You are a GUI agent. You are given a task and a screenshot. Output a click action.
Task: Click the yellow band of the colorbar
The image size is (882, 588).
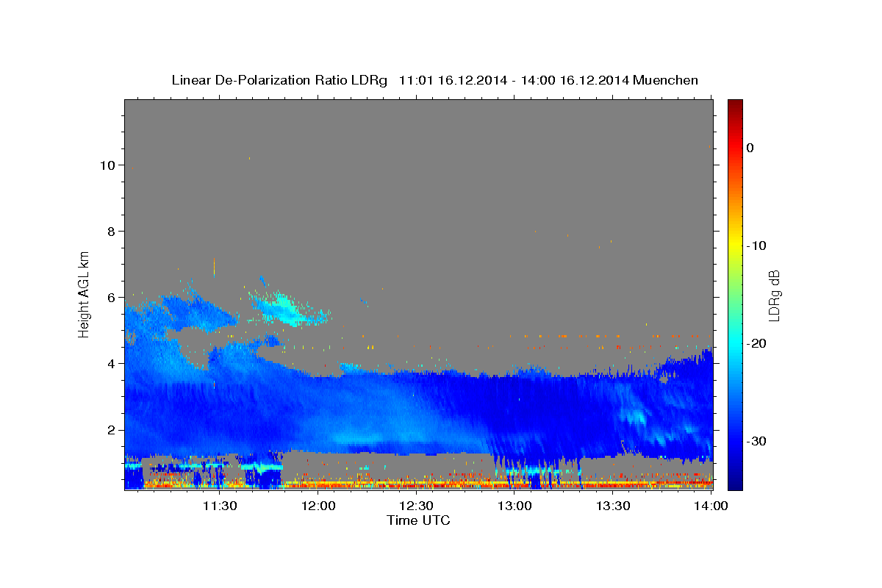tap(735, 245)
